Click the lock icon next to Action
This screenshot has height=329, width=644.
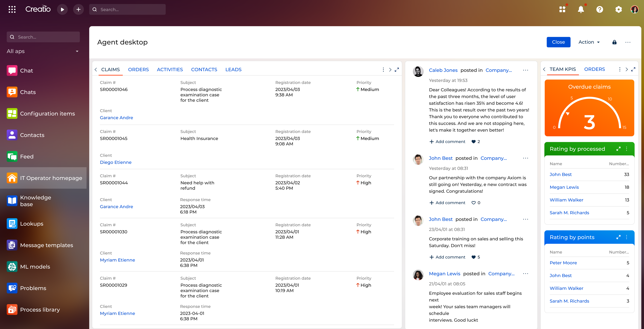pyautogui.click(x=614, y=42)
